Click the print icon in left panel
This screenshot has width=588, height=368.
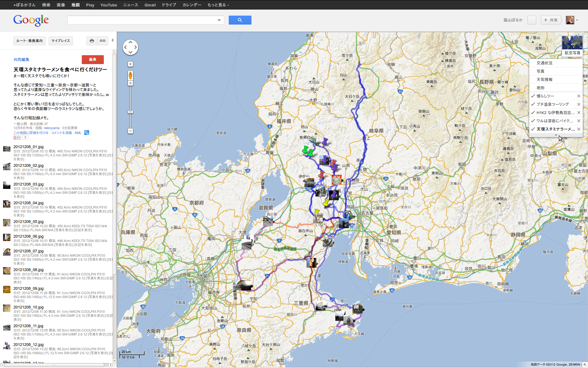tap(92, 41)
